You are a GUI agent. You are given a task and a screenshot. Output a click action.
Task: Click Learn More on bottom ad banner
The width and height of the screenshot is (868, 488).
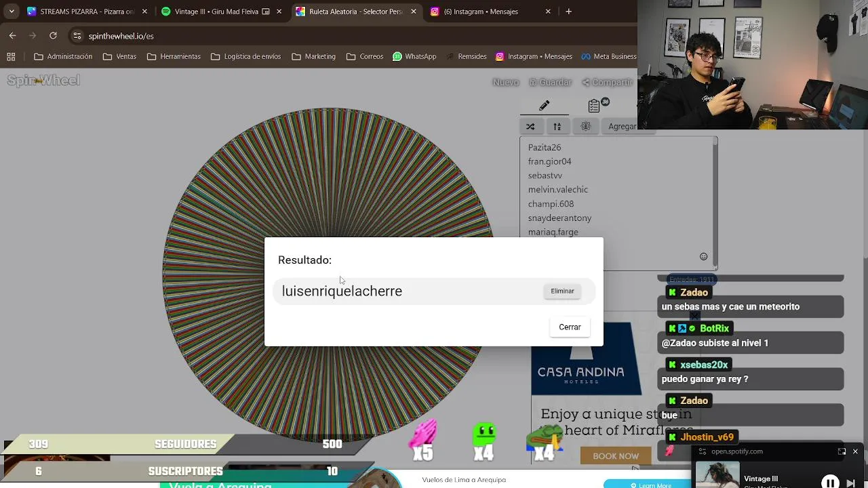pos(650,485)
